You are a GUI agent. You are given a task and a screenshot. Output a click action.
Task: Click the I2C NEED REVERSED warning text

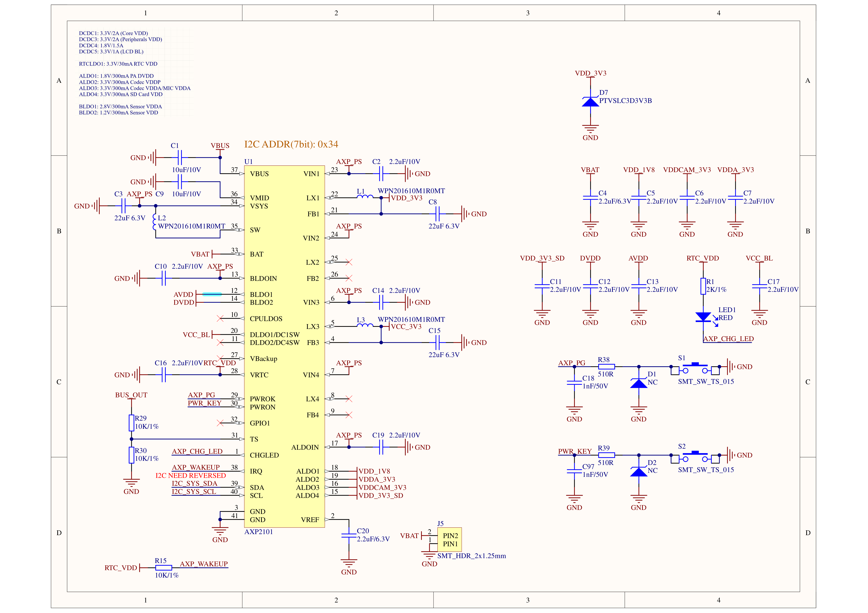[191, 475]
